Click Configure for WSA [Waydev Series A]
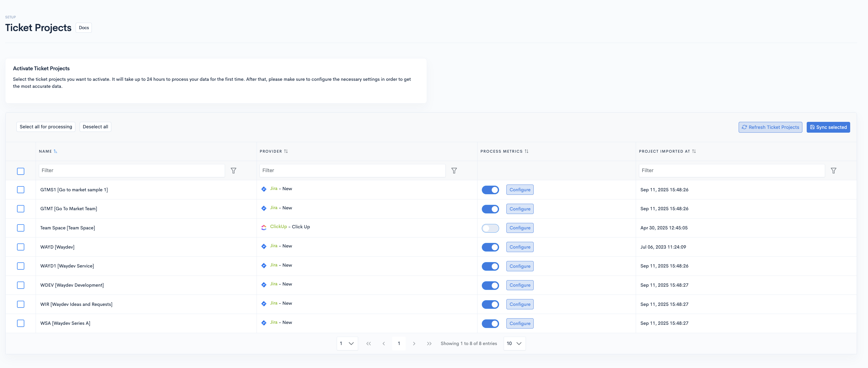868x368 pixels. (520, 323)
